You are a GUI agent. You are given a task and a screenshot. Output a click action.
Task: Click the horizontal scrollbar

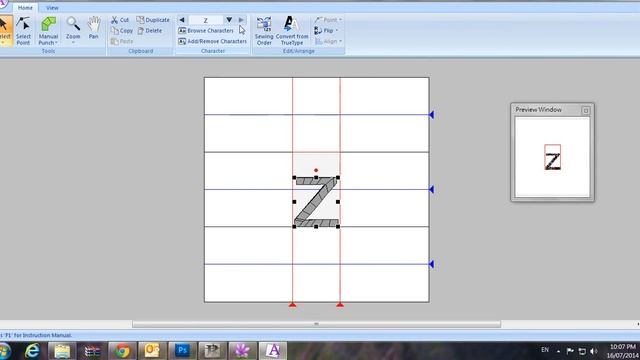click(316, 324)
